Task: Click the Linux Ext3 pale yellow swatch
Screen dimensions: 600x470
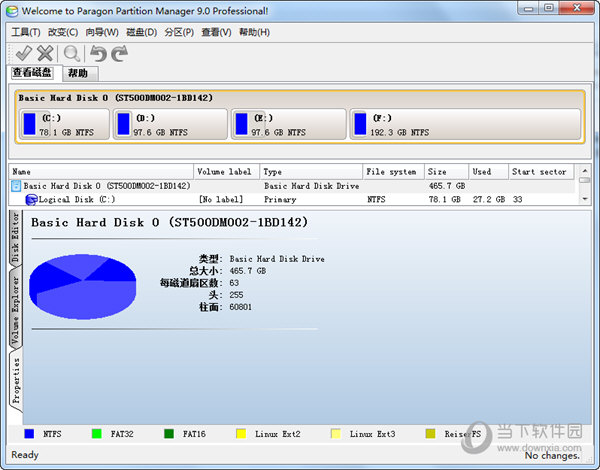Action: [x=336, y=434]
